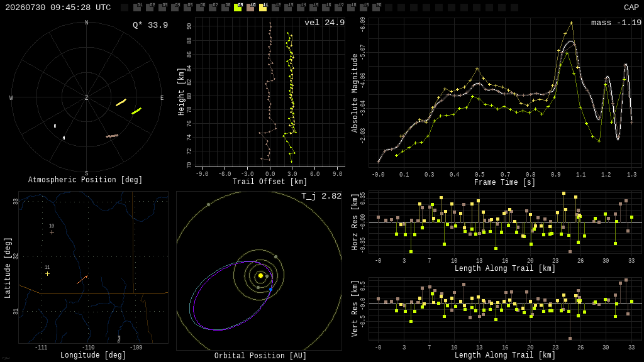This screenshot has height=362, width=644.
Task: Click the highest peak of the magnitude light curve
Action: (x=571, y=23)
